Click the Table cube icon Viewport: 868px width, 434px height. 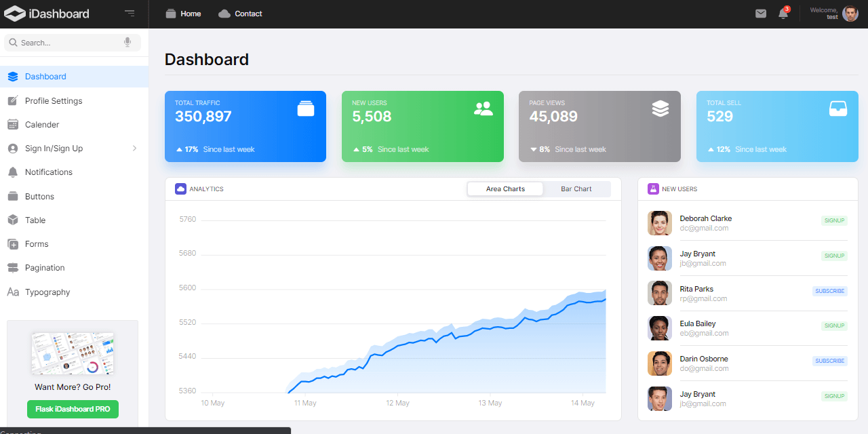click(x=13, y=220)
